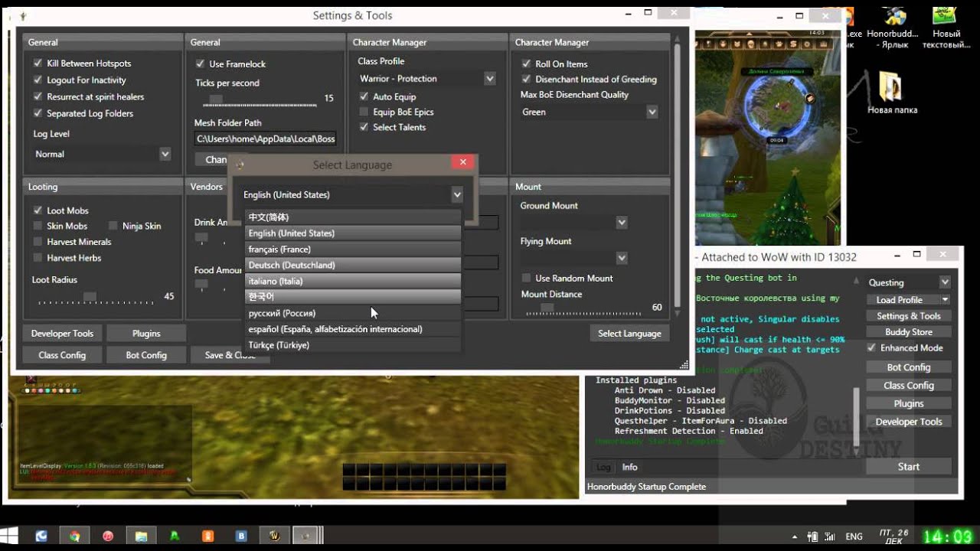This screenshot has width=980, height=551.
Task: Switch to the Info tab in Honorbuddy
Action: point(629,467)
